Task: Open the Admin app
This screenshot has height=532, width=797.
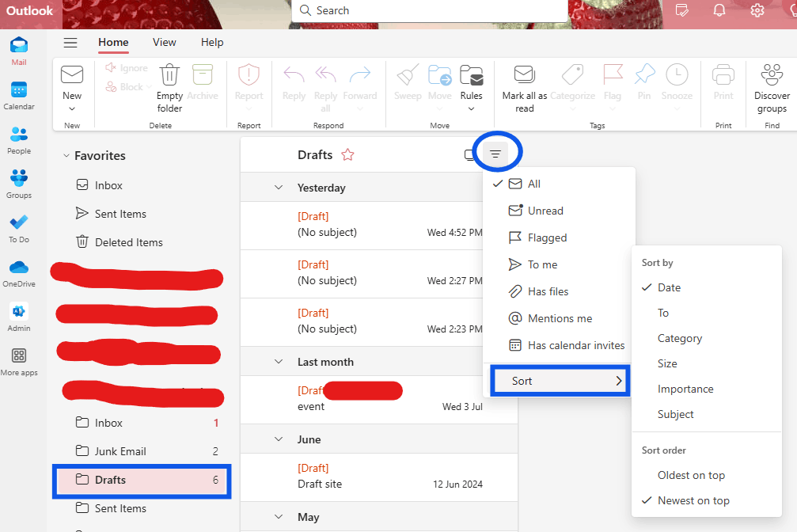Action: (x=19, y=317)
